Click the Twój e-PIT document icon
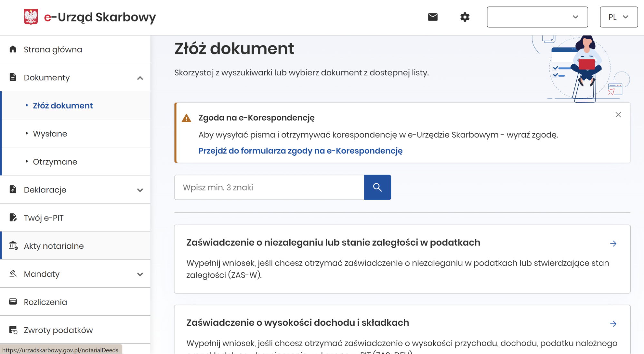644x354 pixels. [x=13, y=218]
